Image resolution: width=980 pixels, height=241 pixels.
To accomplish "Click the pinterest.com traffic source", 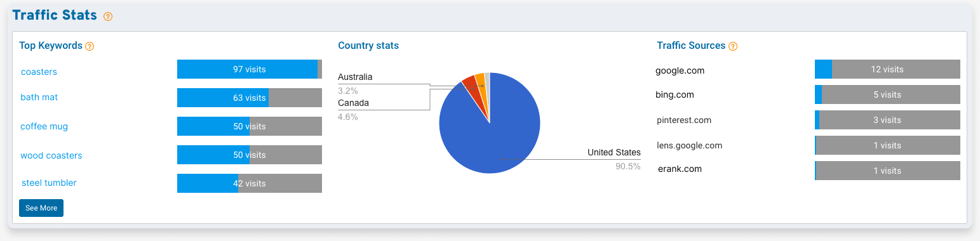I will click(684, 120).
